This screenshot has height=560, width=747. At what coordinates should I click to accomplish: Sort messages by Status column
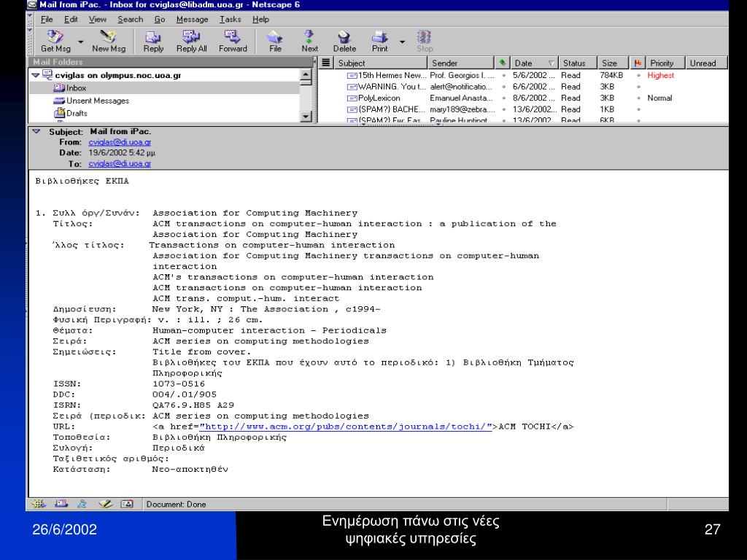[x=578, y=63]
